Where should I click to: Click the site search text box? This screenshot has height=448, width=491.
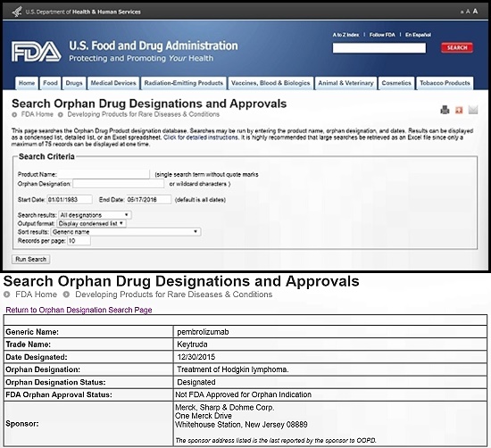point(379,48)
